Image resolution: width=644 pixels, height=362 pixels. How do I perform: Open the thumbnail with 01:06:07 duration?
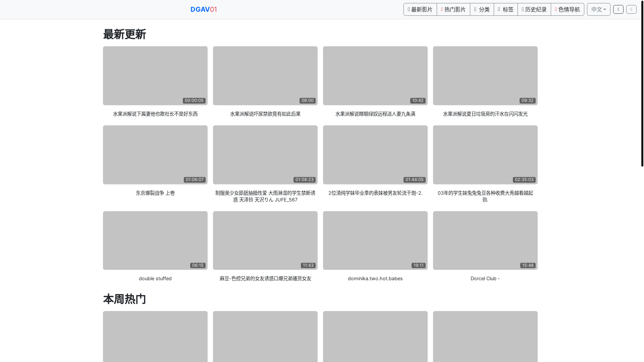point(155,155)
